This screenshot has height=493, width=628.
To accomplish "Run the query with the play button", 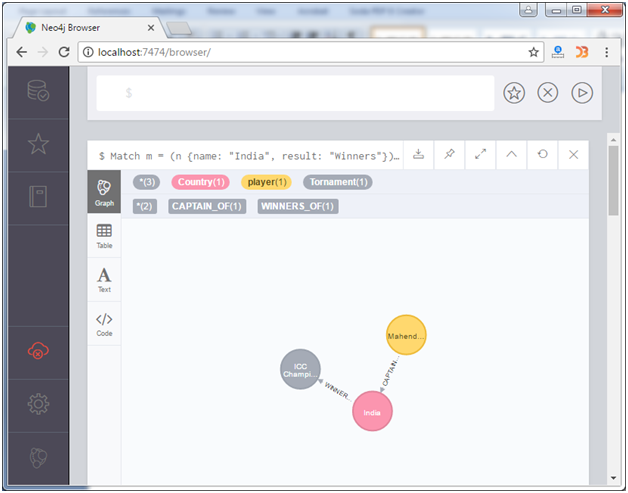I will [x=582, y=93].
